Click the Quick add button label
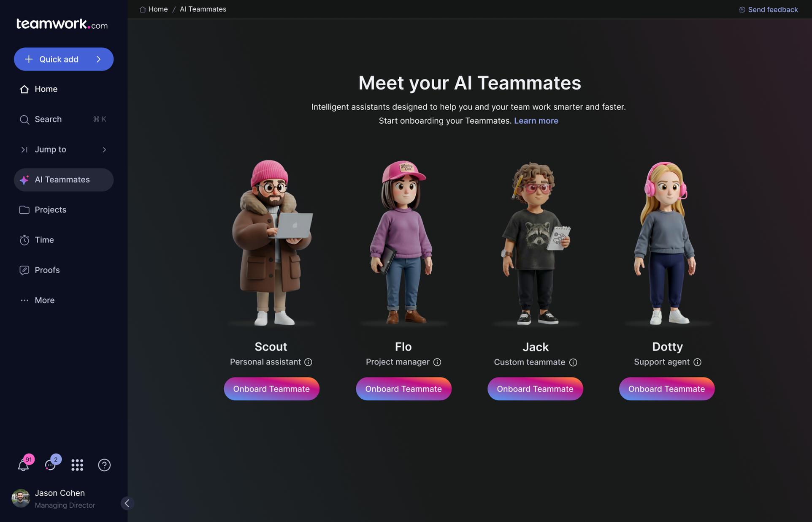This screenshot has width=812, height=522. click(59, 59)
